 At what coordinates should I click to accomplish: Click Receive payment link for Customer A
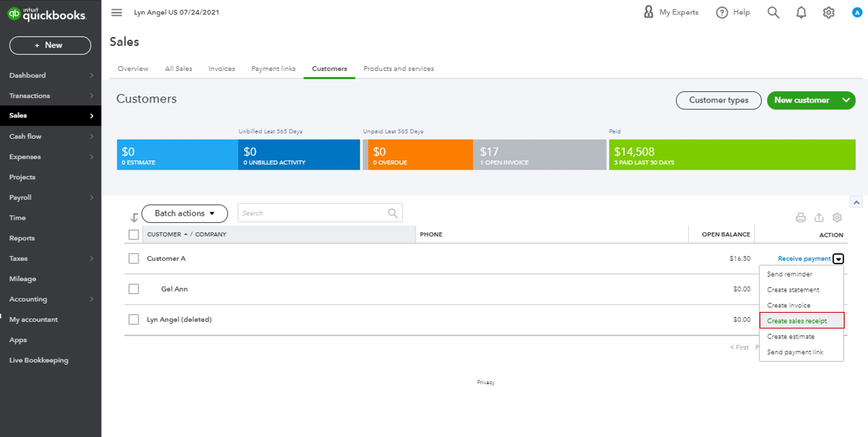click(804, 258)
